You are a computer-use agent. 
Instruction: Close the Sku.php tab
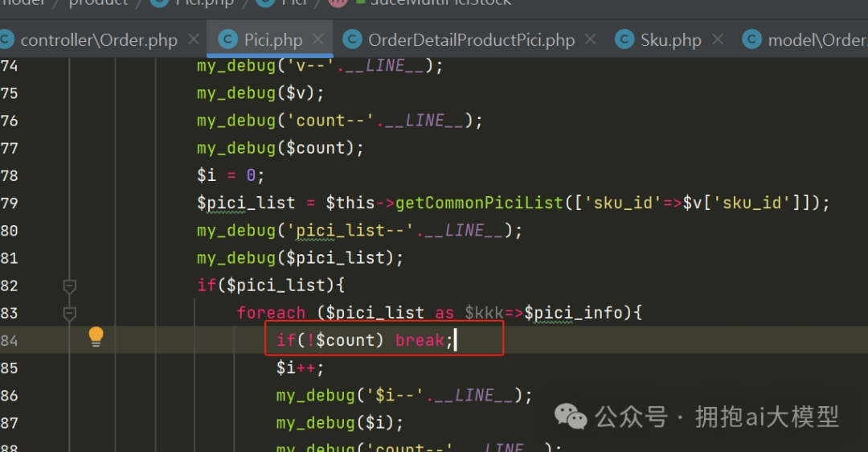click(x=718, y=39)
